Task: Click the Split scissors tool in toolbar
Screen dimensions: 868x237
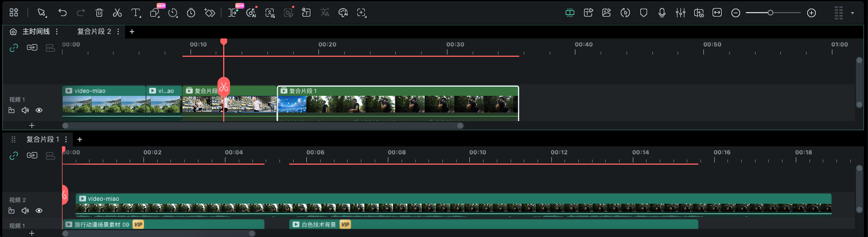Action: coord(117,13)
